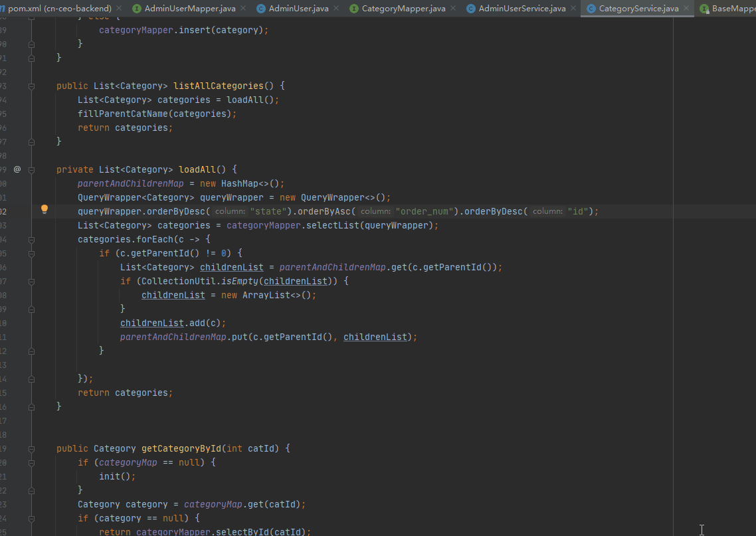Collapse the listAllCategories() method fold

pyautogui.click(x=31, y=86)
